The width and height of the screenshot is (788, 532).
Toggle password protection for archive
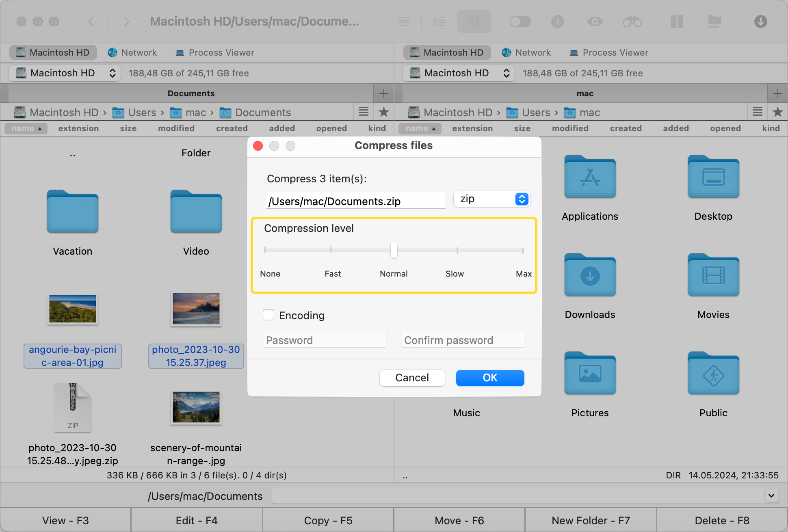[x=268, y=315]
